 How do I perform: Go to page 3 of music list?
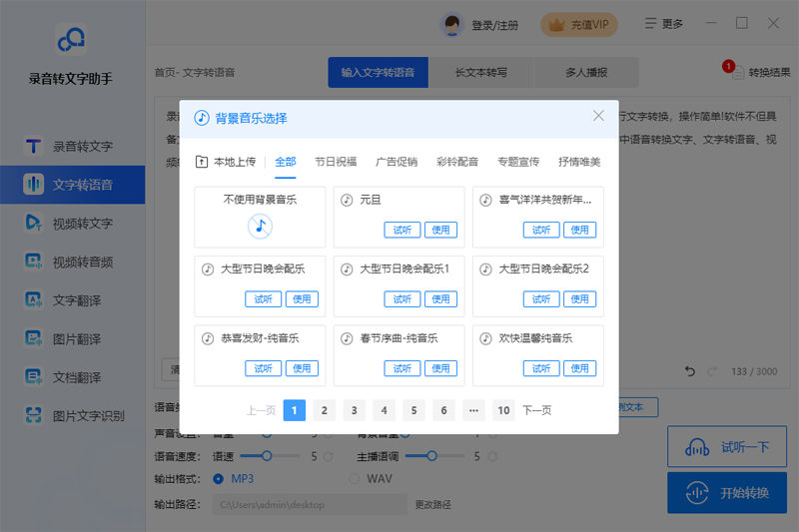[x=355, y=410]
